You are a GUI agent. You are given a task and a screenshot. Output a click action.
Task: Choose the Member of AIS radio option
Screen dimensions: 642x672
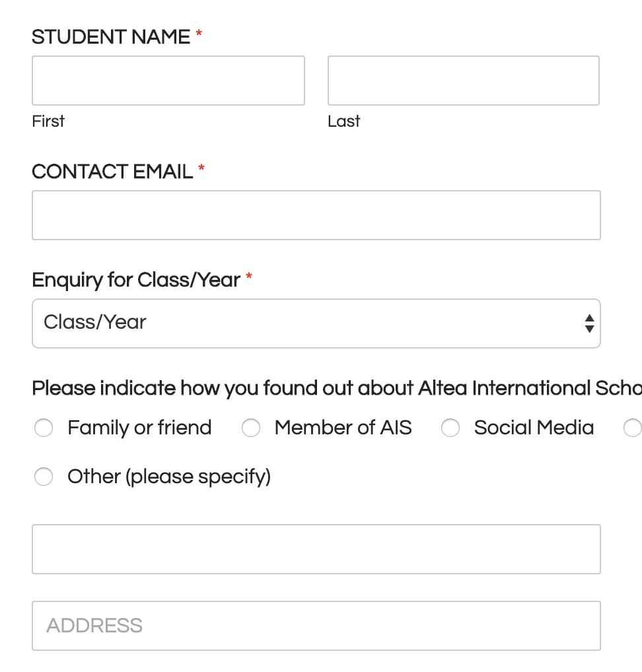pos(251,428)
